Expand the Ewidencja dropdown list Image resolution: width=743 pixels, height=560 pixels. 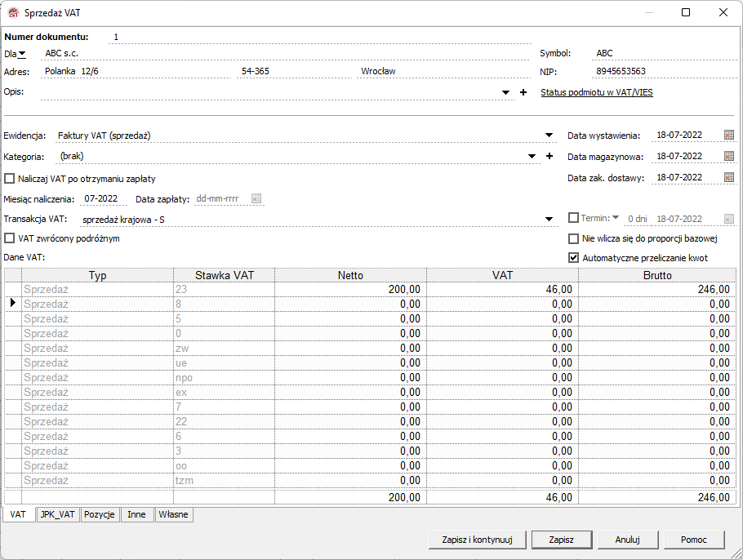coord(549,136)
